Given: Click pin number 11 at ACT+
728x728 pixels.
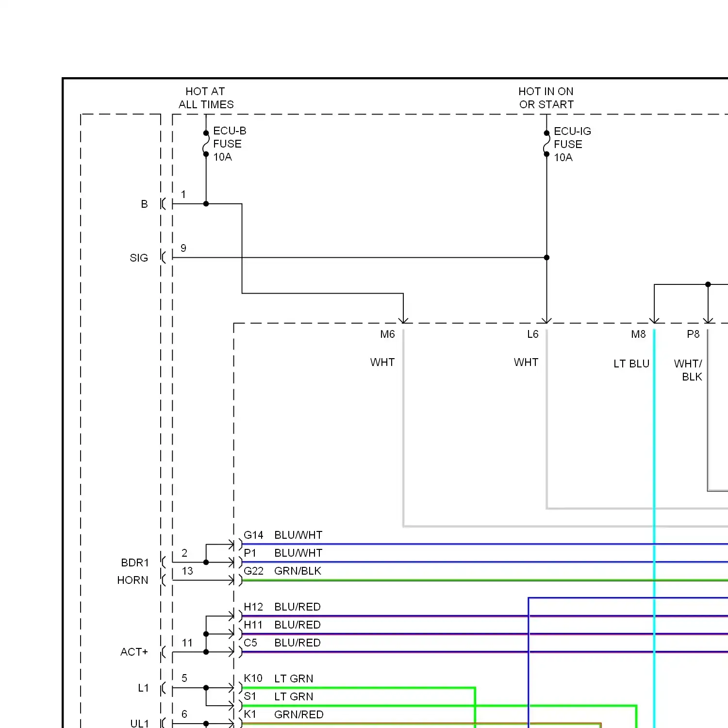Looking at the screenshot, I should coord(187,643).
